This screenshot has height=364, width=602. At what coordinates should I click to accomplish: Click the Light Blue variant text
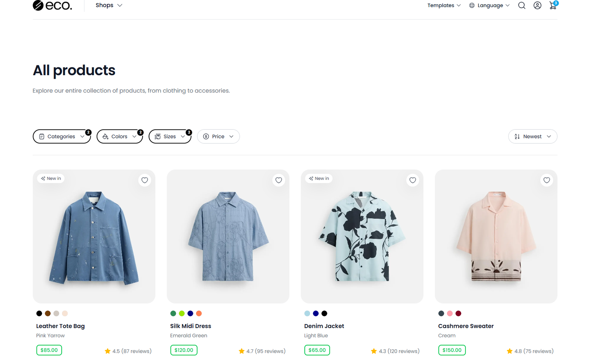[316, 335]
